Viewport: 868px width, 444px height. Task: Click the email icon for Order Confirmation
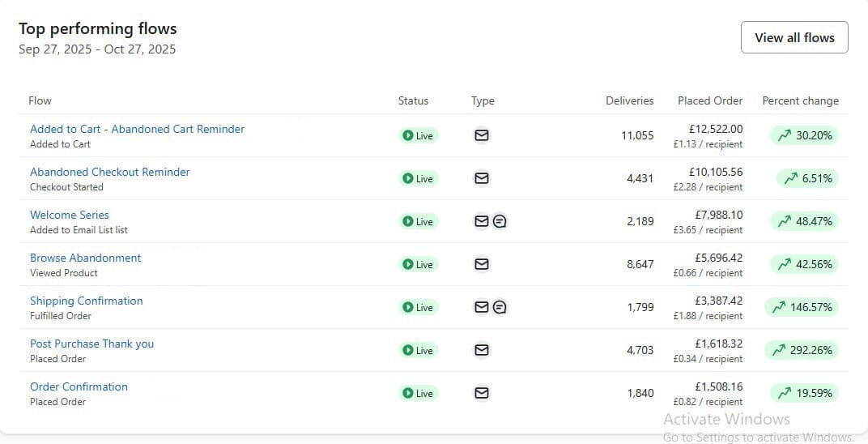pyautogui.click(x=482, y=393)
